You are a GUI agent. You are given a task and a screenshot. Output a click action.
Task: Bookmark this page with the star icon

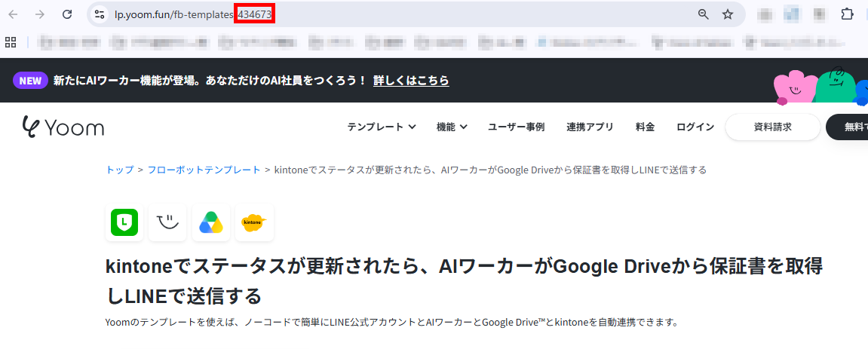point(728,14)
